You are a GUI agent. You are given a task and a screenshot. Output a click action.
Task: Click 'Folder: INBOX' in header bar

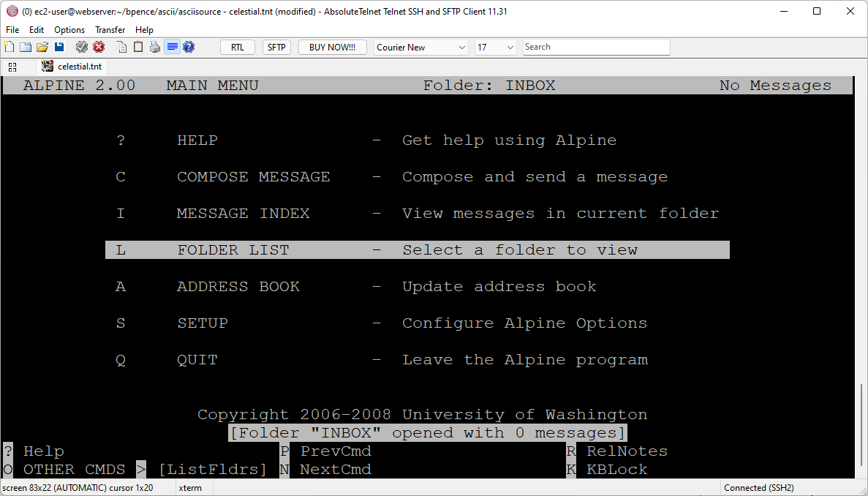coord(489,86)
